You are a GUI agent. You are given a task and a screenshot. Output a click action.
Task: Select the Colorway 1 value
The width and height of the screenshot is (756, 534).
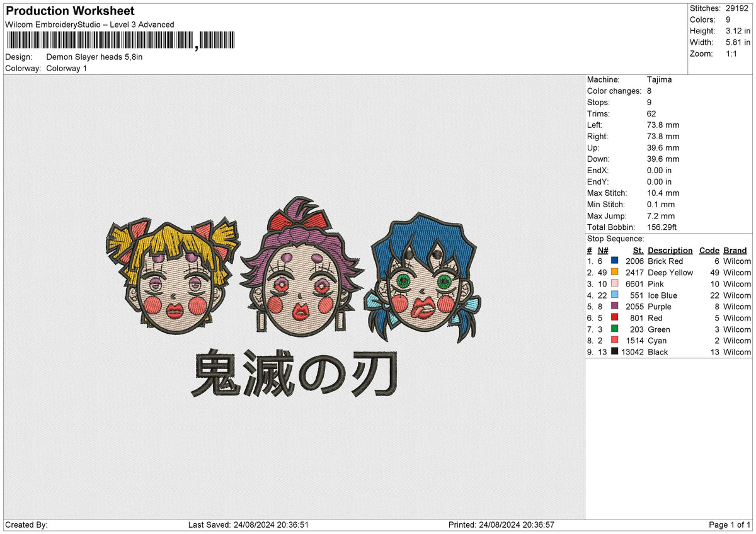[x=67, y=68]
